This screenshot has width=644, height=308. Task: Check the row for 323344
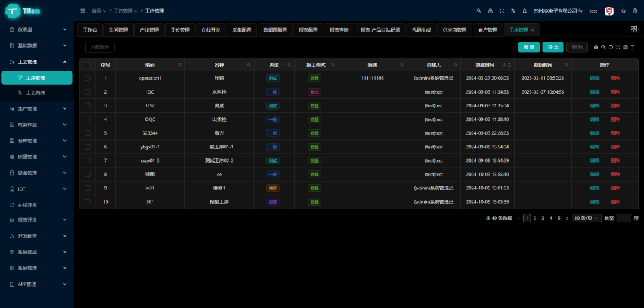(x=88, y=133)
